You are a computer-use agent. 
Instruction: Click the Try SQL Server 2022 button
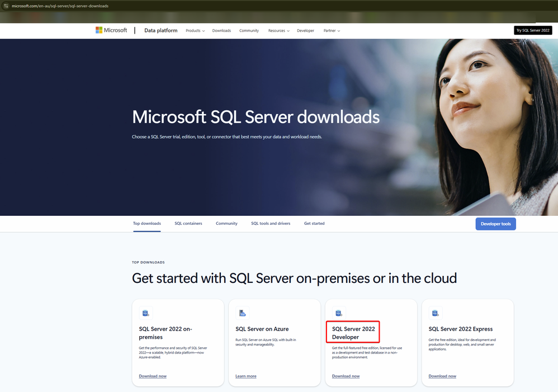tap(533, 30)
